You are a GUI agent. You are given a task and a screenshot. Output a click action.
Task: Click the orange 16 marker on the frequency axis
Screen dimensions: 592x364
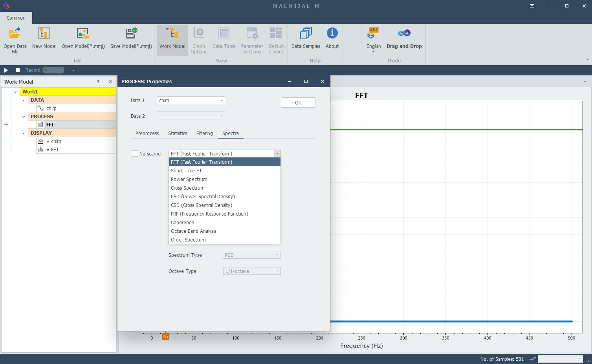165,336
